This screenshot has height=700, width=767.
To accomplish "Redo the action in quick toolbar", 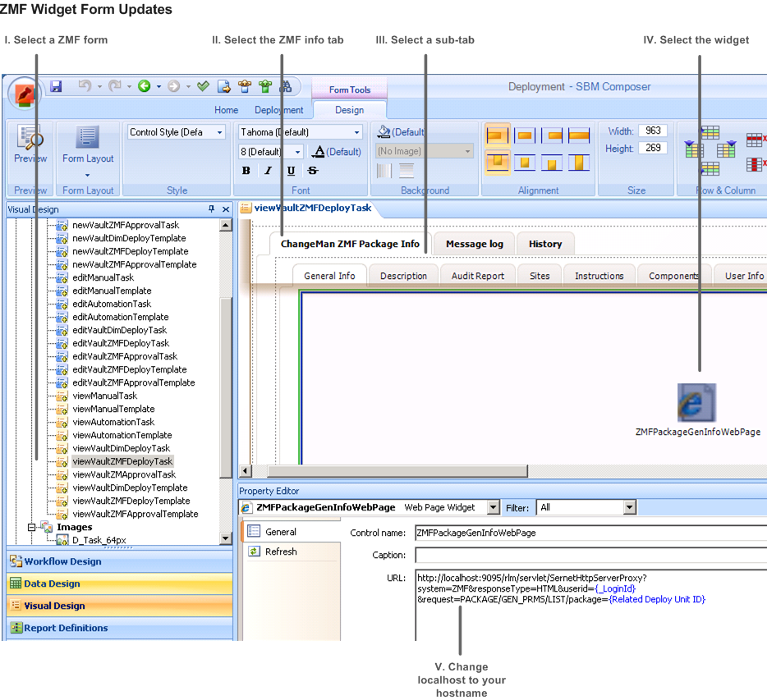I will [x=114, y=86].
